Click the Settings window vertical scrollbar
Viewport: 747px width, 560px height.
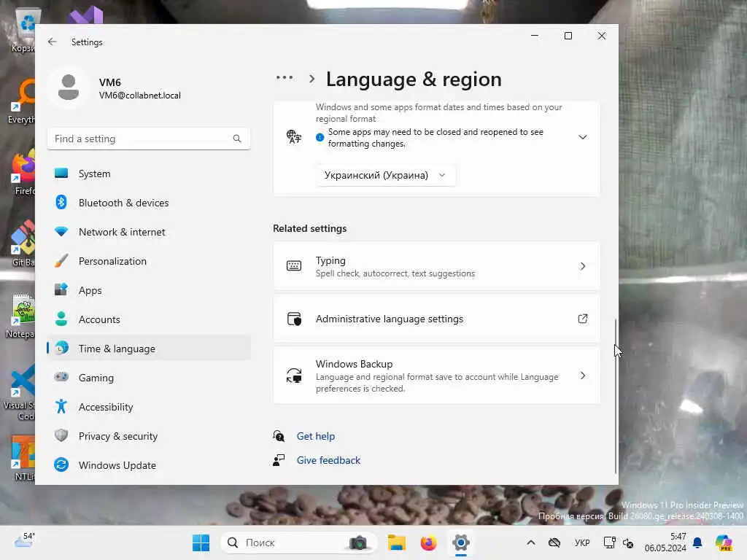pyautogui.click(x=615, y=395)
